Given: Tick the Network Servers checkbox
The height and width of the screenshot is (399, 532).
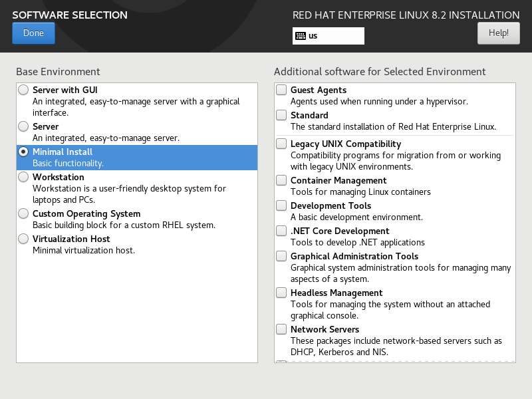Looking at the screenshot, I should point(282,329).
